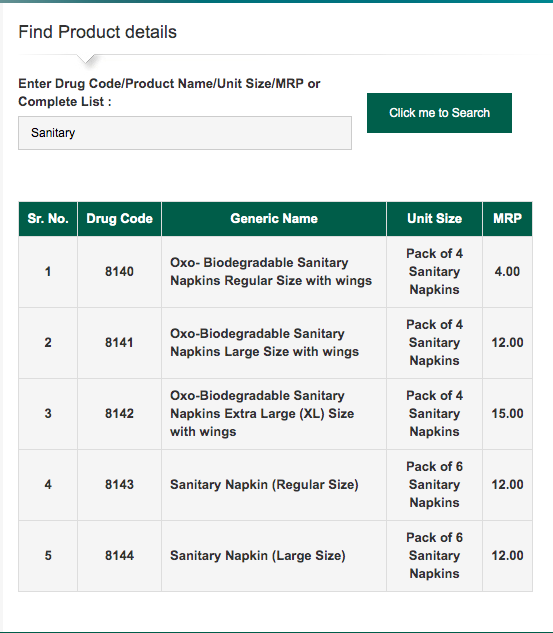Click the 'Click me to Search' button
Image resolution: width=553 pixels, height=633 pixels.
[439, 113]
